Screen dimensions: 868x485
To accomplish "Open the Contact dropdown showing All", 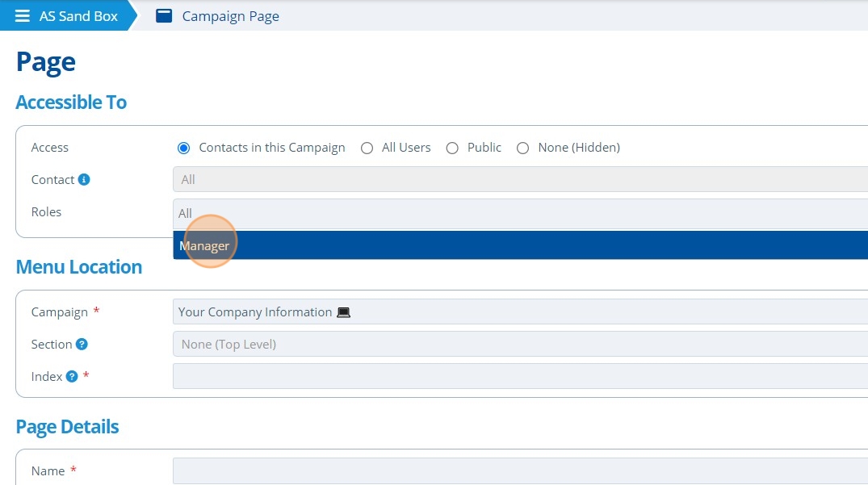I will [x=520, y=179].
